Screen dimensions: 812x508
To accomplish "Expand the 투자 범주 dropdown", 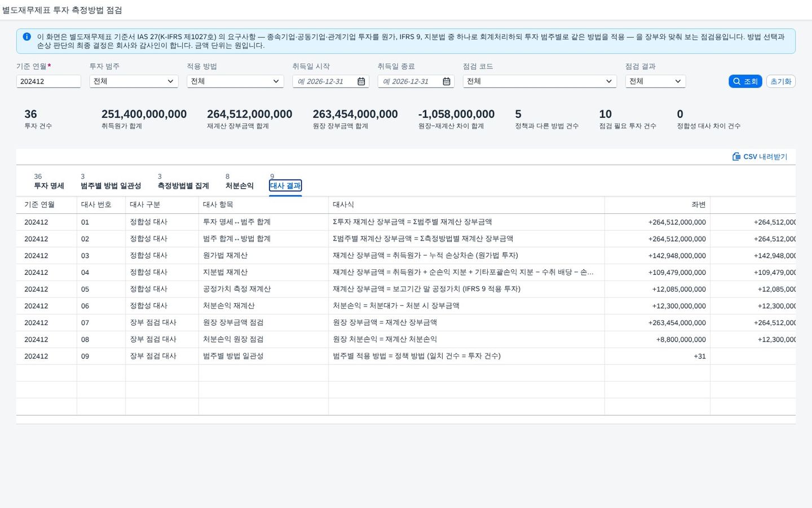I will pyautogui.click(x=170, y=81).
